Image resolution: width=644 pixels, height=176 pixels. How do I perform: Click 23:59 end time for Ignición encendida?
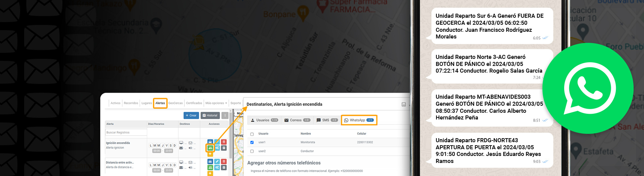point(169,151)
